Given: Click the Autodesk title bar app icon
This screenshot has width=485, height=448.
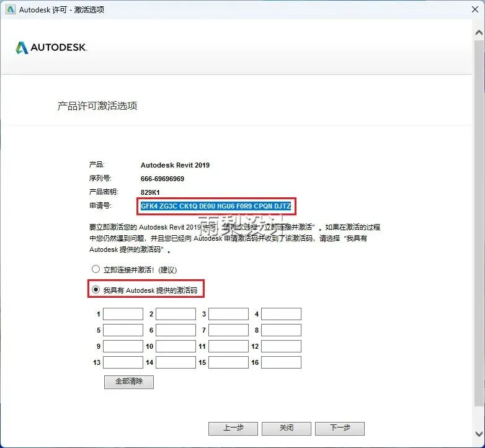Looking at the screenshot, I should [10, 9].
